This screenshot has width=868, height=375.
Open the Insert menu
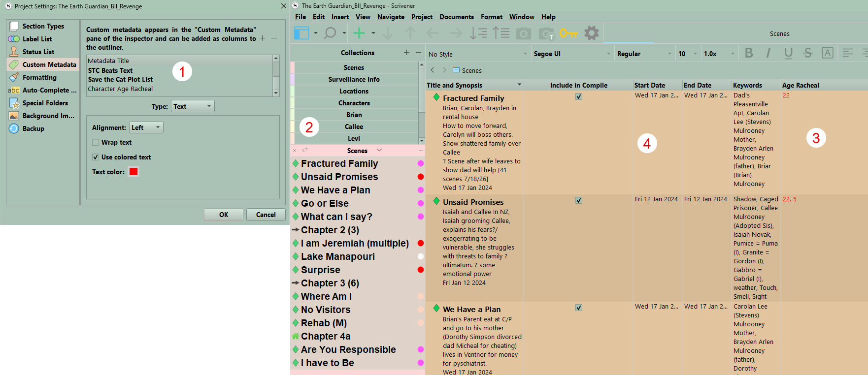(340, 17)
